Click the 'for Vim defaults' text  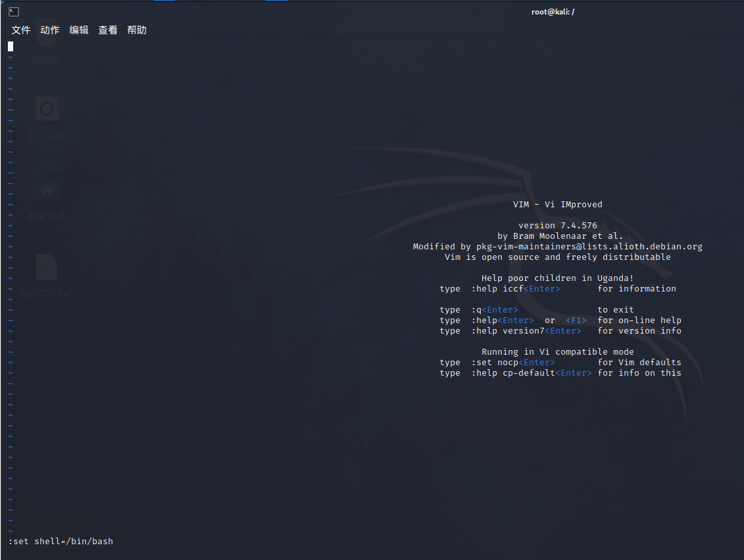tap(639, 363)
